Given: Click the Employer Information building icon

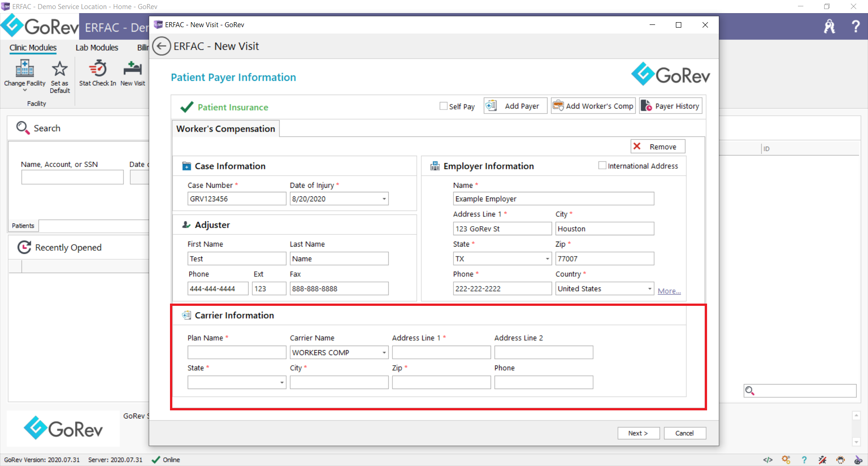Looking at the screenshot, I should [x=435, y=166].
